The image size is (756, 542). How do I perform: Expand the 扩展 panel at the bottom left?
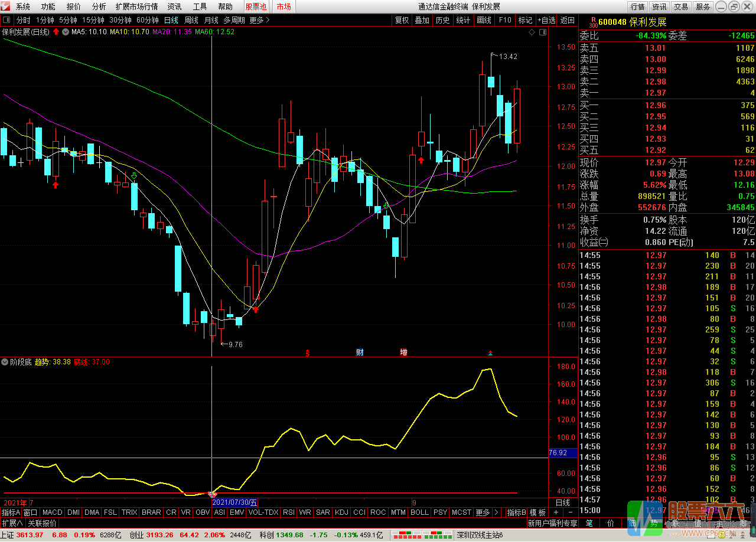pos(12,523)
